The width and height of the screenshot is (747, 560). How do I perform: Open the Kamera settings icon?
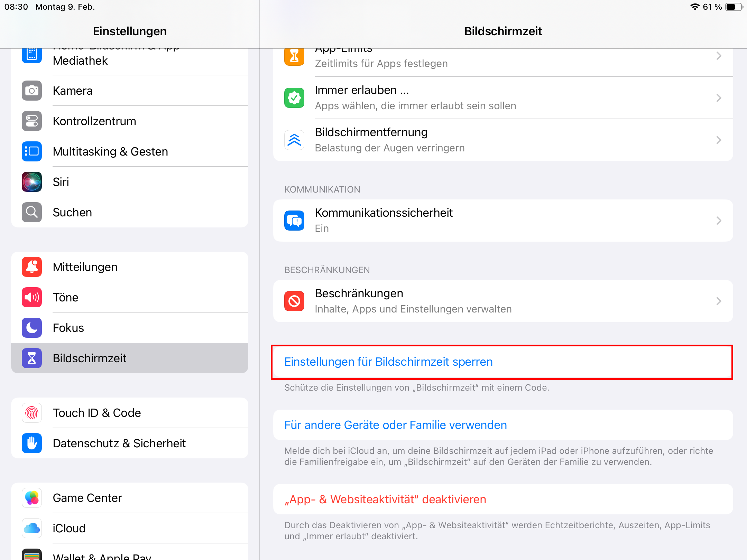click(31, 91)
